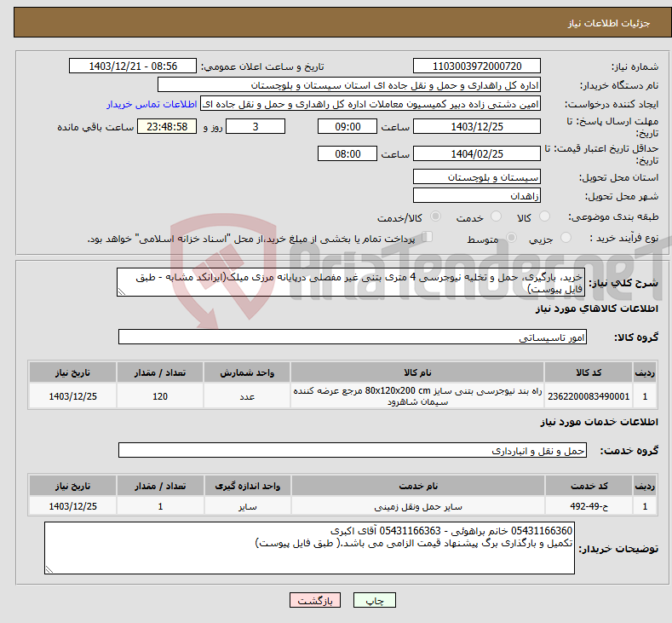Screen dimensions: 672x623
Task: Click the request creator field
Action: 370,104
